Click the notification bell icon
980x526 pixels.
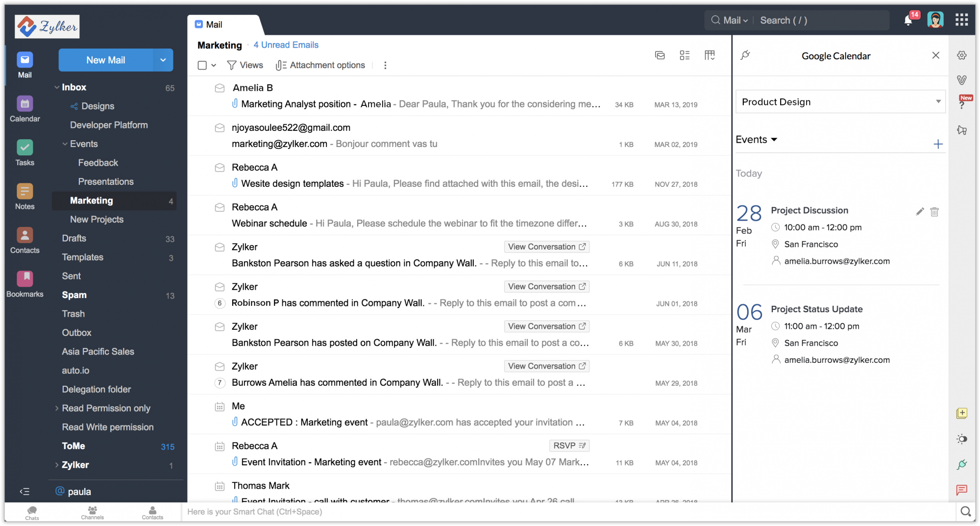908,20
